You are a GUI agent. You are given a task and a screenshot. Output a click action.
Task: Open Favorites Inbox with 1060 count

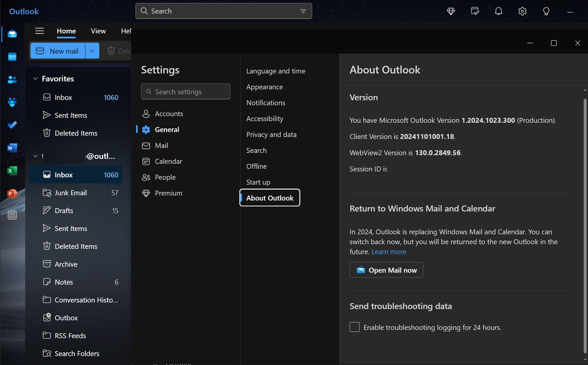coord(76,98)
